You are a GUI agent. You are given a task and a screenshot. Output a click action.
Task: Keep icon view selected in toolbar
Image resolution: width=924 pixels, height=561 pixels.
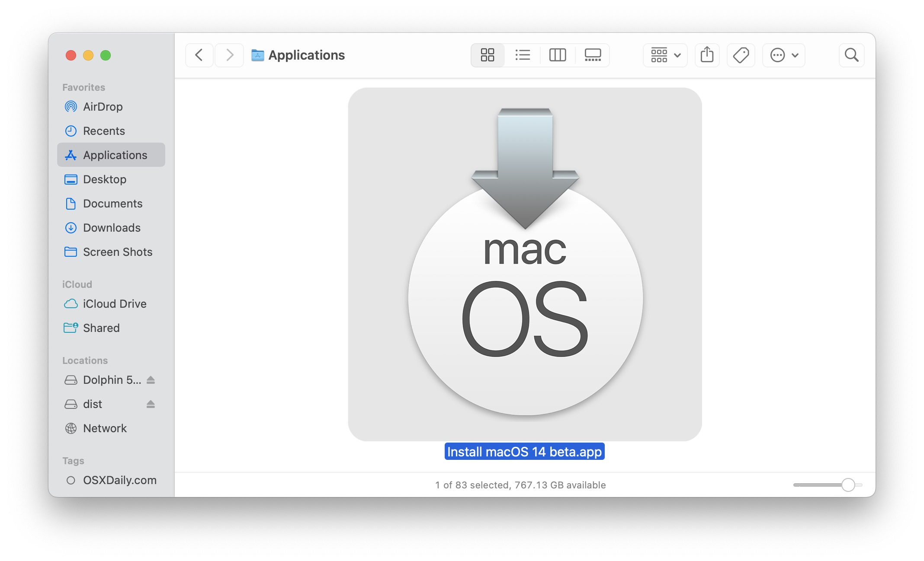[487, 55]
